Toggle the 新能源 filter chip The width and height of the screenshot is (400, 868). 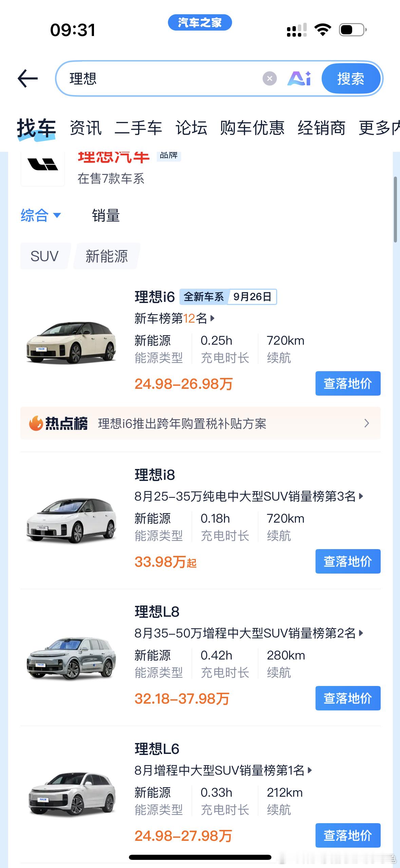107,256
